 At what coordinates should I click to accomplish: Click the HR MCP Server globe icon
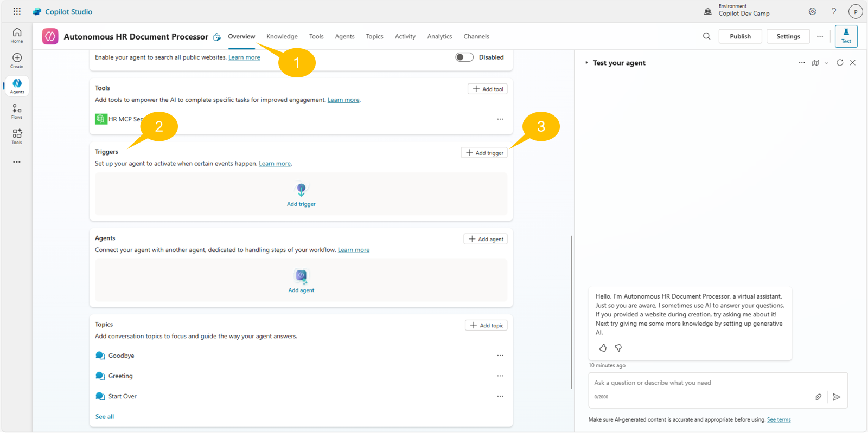101,119
